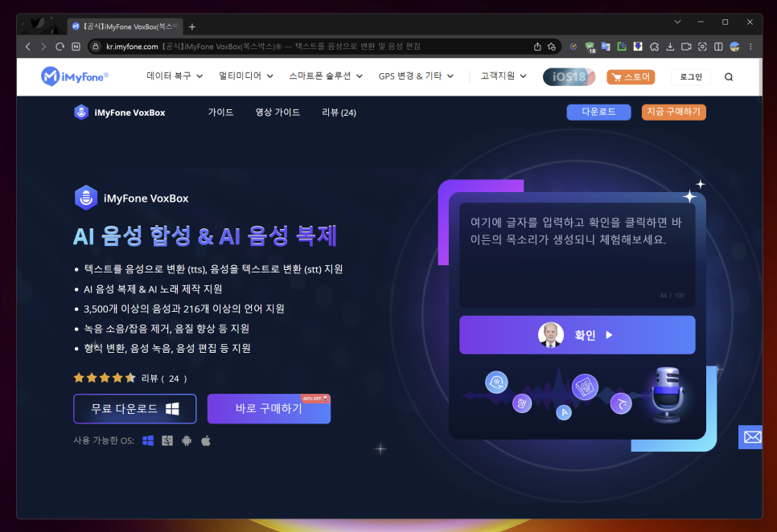Screen dimensions: 777x532
Task: Open the browser three-dot menu
Action: pyautogui.click(x=750, y=47)
